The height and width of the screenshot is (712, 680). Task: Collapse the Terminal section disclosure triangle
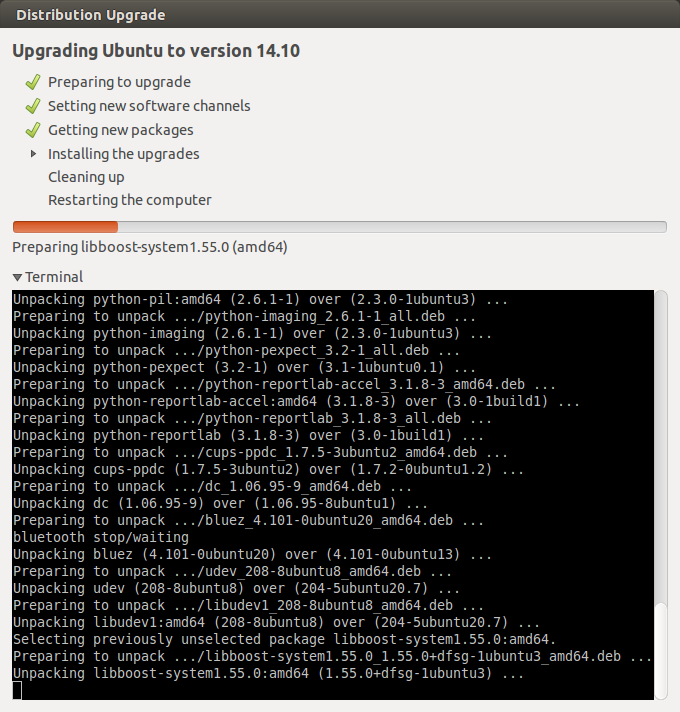(x=17, y=277)
